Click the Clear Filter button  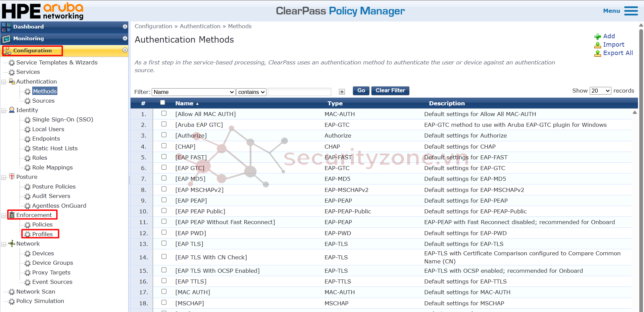(x=390, y=91)
